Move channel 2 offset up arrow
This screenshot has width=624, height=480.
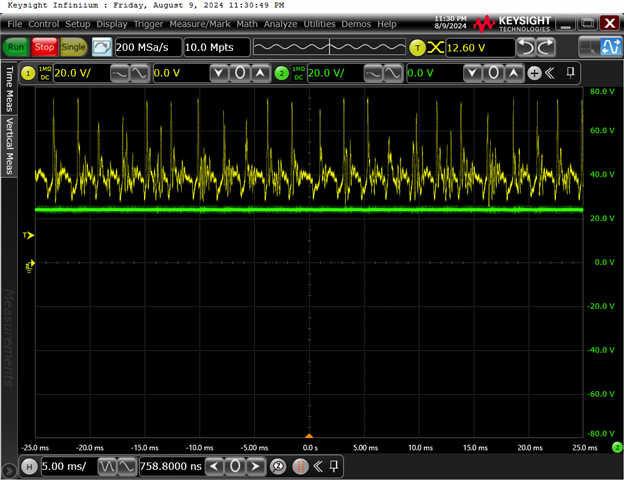point(513,73)
